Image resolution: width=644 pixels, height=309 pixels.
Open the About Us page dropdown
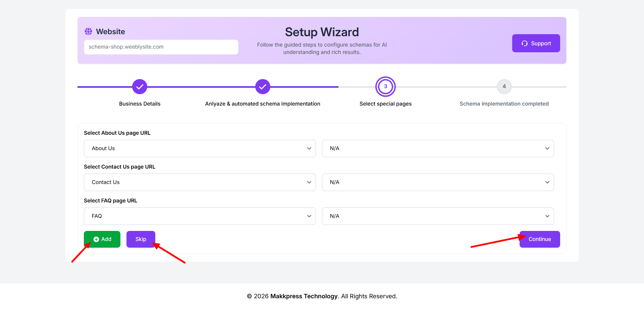point(200,148)
